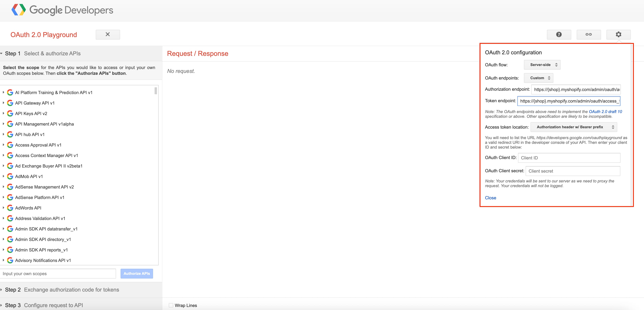Click the Token endpoint input field

pyautogui.click(x=569, y=101)
